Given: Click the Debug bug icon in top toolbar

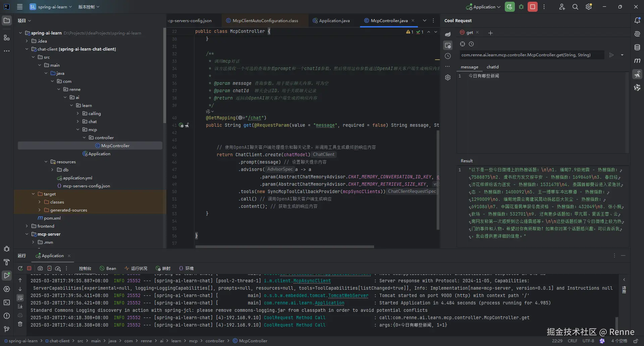Looking at the screenshot, I should pos(521,7).
